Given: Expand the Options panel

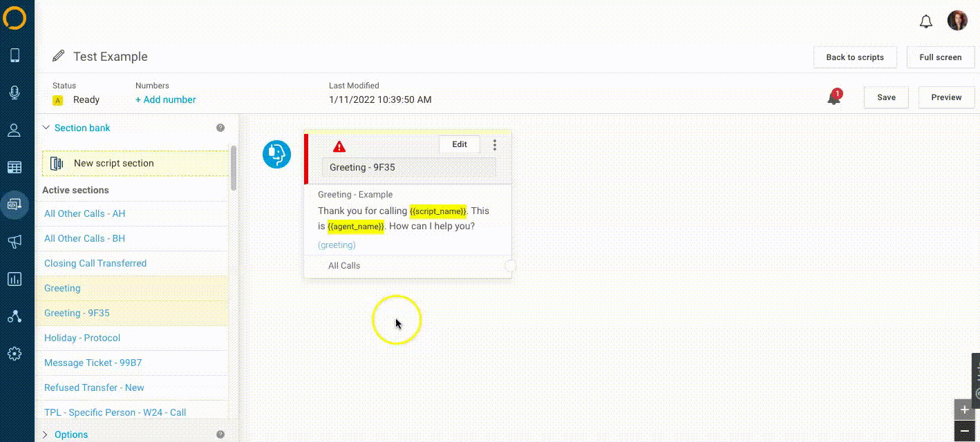Looking at the screenshot, I should pos(46,434).
